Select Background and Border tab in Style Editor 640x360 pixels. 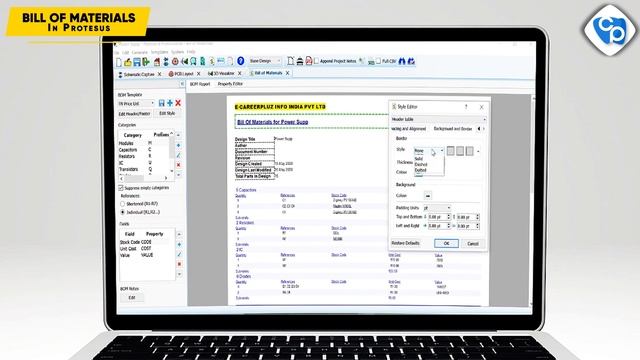click(x=453, y=129)
